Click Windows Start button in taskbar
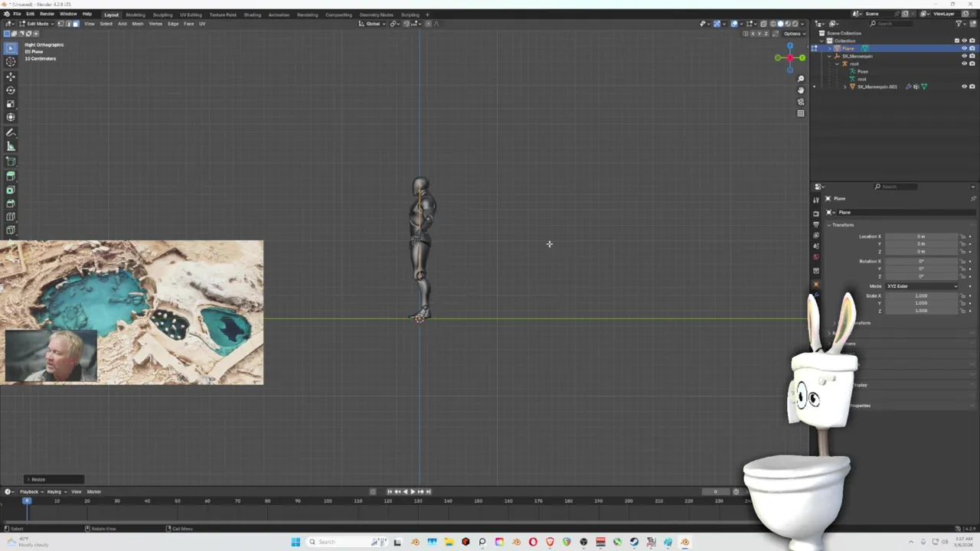 (296, 542)
